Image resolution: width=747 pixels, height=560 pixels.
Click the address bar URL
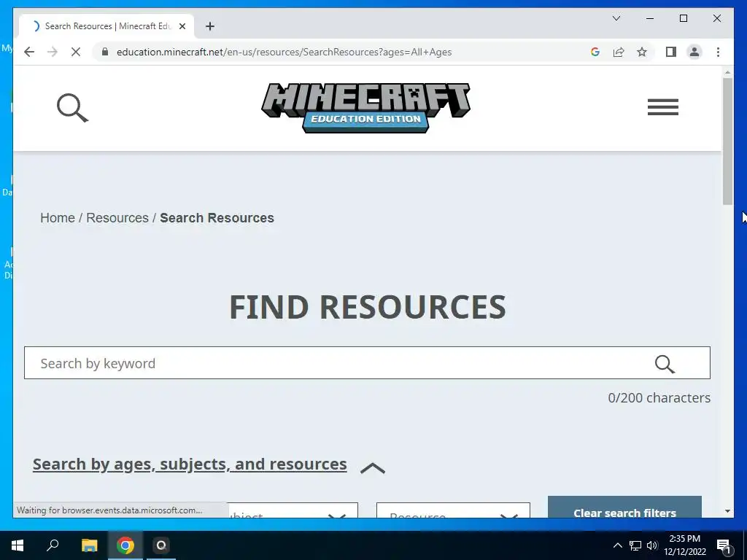click(284, 52)
